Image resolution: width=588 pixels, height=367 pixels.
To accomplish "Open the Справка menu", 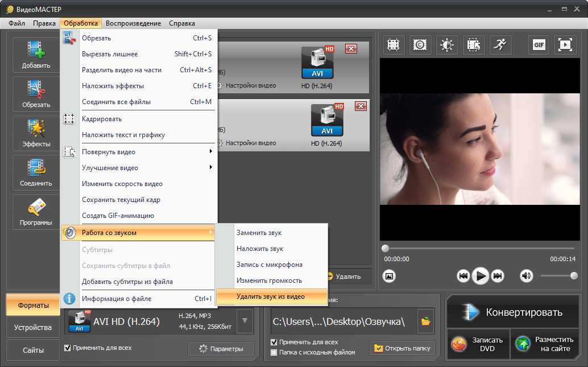I will coord(182,23).
